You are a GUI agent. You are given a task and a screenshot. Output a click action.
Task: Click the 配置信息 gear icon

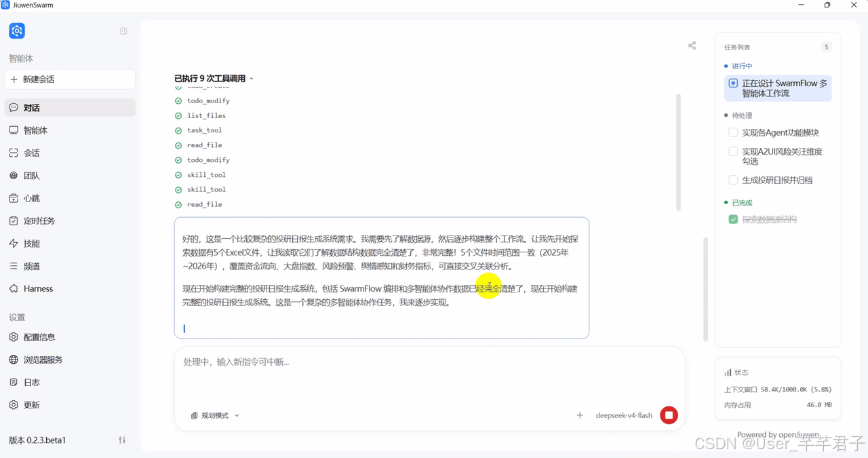(x=14, y=337)
